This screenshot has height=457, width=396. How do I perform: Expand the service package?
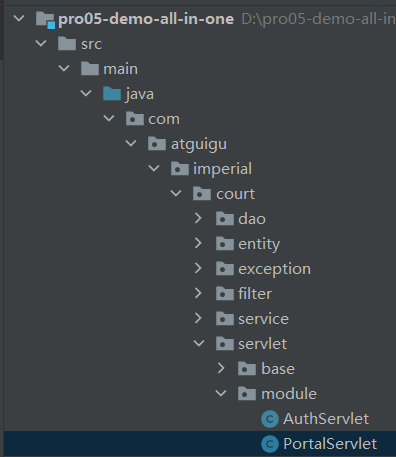pos(198,318)
